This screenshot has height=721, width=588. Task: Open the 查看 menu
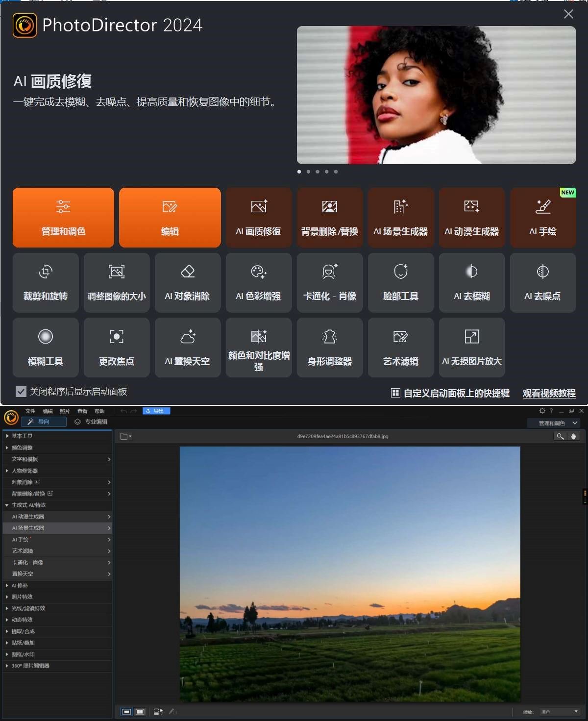pos(82,411)
